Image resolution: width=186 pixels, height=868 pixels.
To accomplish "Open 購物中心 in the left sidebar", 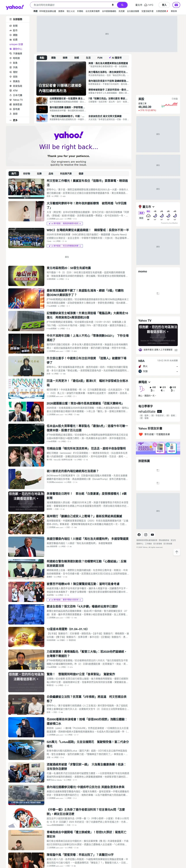I will tap(16, 49).
